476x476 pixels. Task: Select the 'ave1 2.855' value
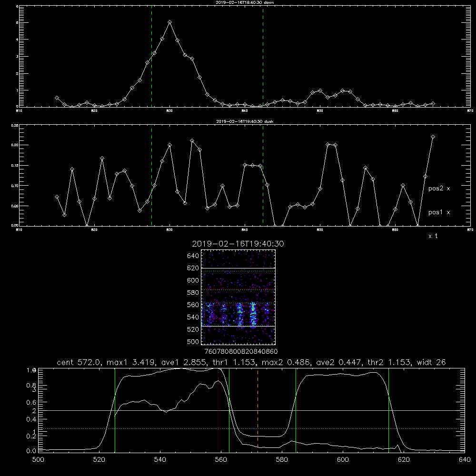(x=183, y=362)
